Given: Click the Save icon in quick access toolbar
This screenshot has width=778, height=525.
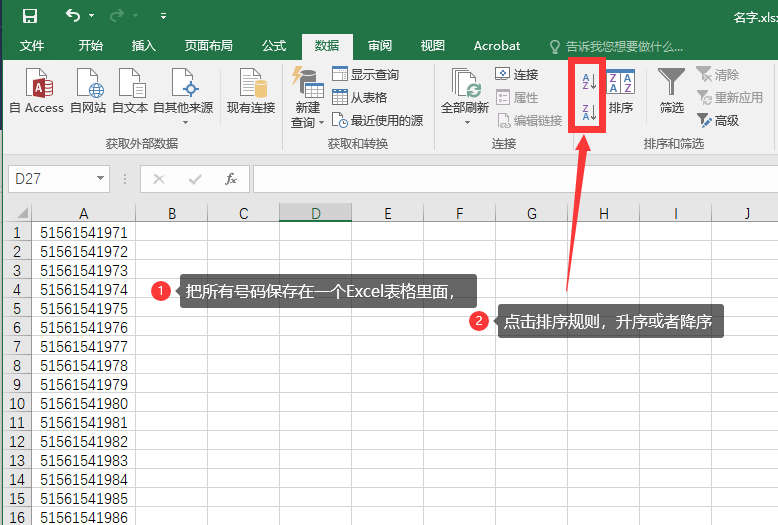Looking at the screenshot, I should pyautogui.click(x=30, y=16).
